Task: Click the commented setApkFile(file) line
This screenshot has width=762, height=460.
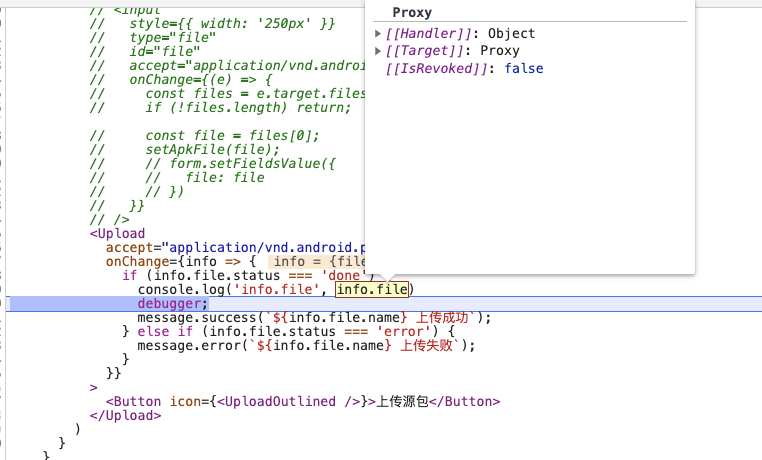Action: pyautogui.click(x=212, y=150)
